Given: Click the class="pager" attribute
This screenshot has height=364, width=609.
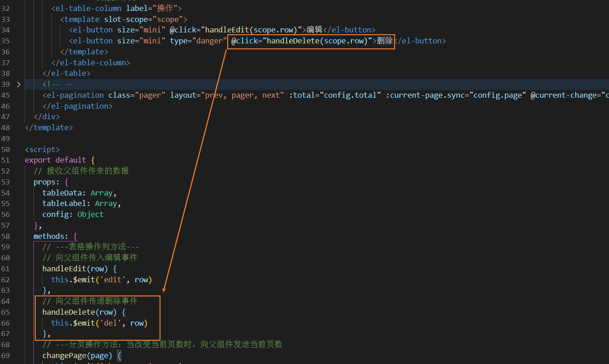Looking at the screenshot, I should (x=137, y=95).
